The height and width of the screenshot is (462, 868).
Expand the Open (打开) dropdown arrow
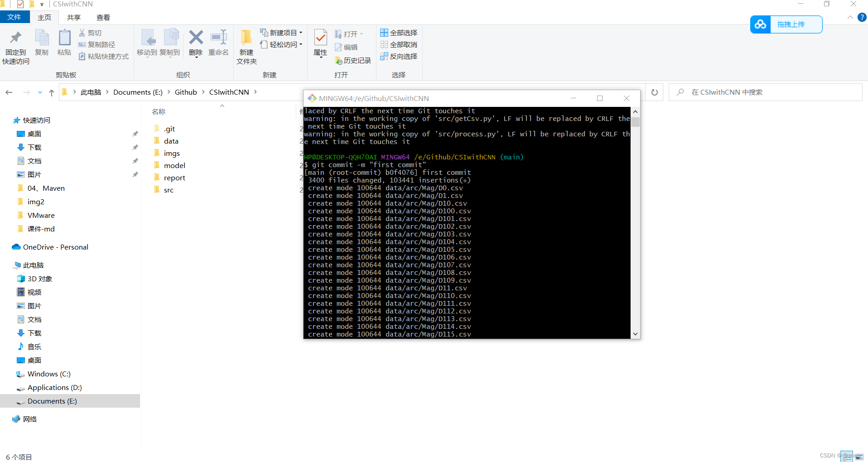click(362, 34)
